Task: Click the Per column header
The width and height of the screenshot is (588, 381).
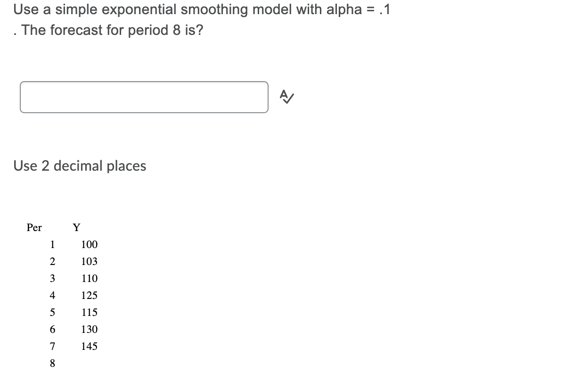Action: pos(34,228)
